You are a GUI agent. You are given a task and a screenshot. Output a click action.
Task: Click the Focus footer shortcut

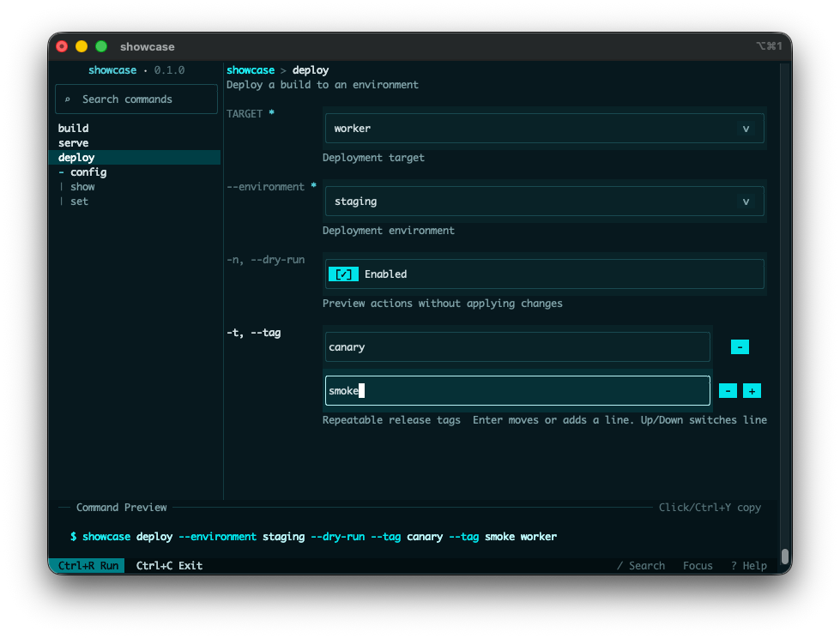point(698,566)
